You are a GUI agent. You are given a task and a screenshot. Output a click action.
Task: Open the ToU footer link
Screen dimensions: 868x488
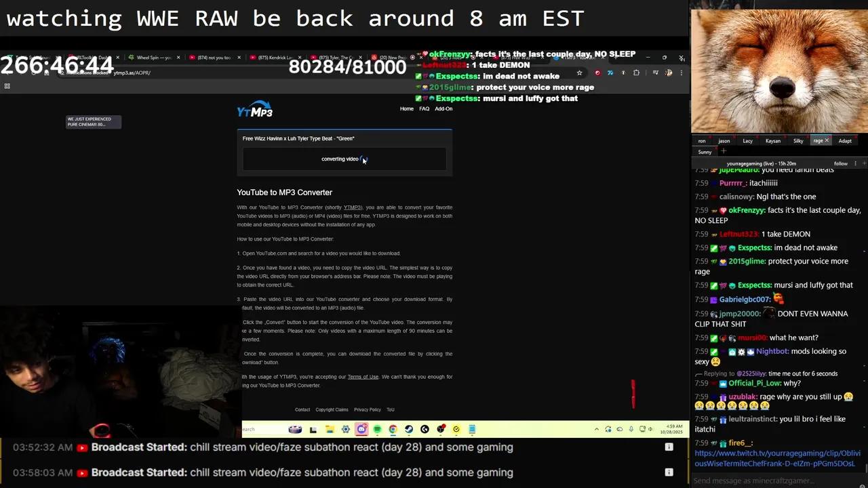point(390,409)
